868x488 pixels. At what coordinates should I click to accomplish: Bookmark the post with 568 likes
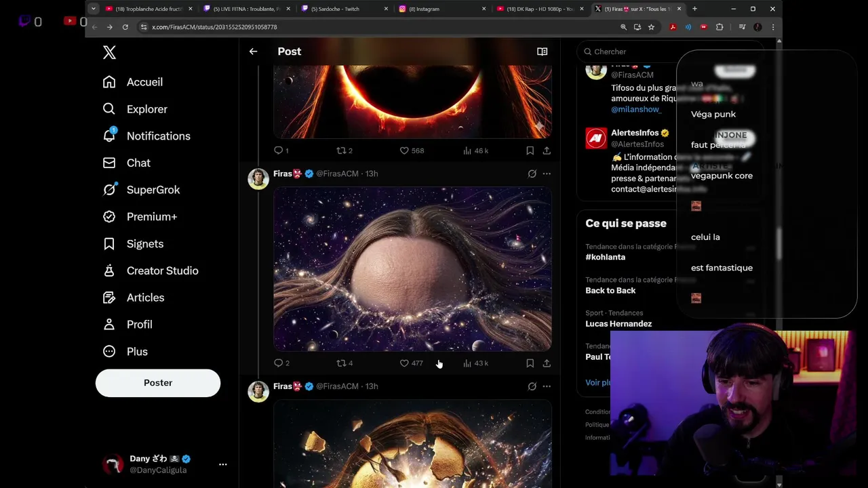tap(530, 150)
